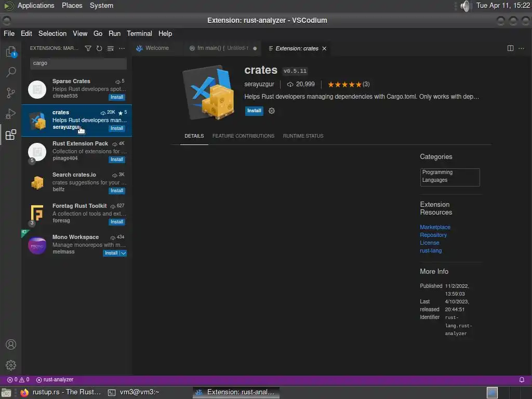Install Foretag Rust Toolkit

point(117,222)
